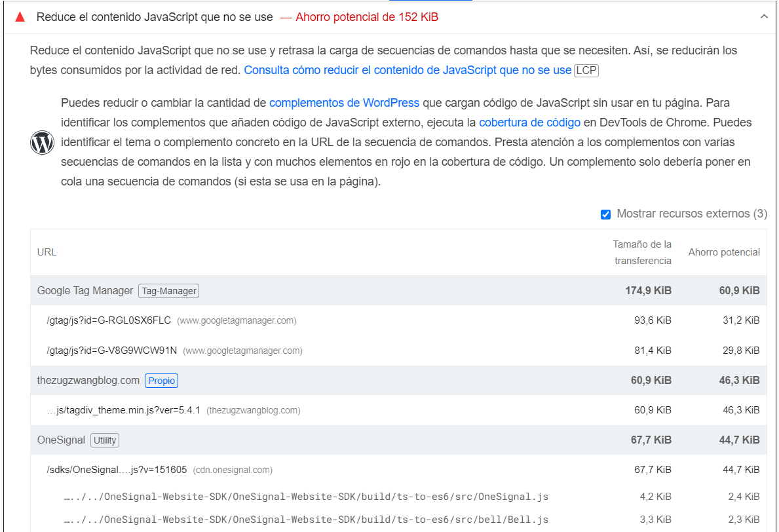Click the Tag-Manager label badge

click(x=169, y=291)
